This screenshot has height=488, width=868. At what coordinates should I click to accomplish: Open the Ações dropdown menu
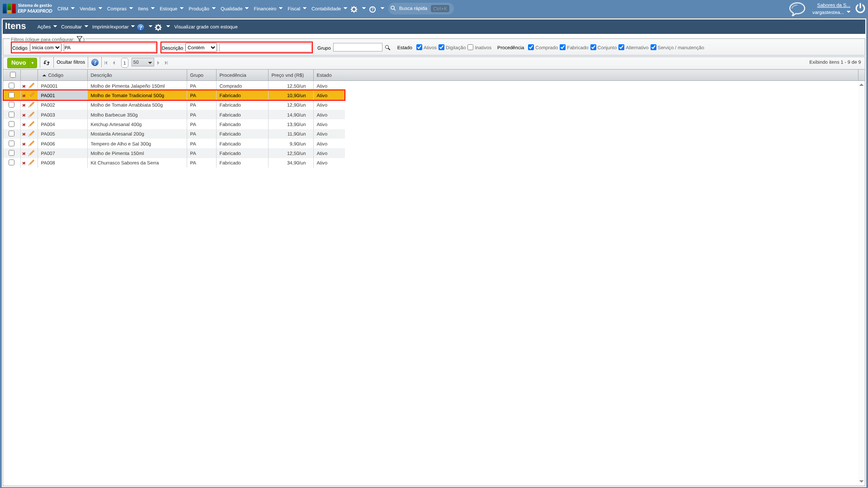click(47, 27)
